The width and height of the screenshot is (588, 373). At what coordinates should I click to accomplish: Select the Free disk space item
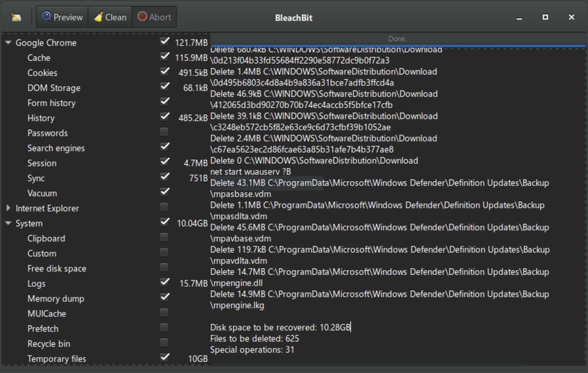click(x=57, y=268)
